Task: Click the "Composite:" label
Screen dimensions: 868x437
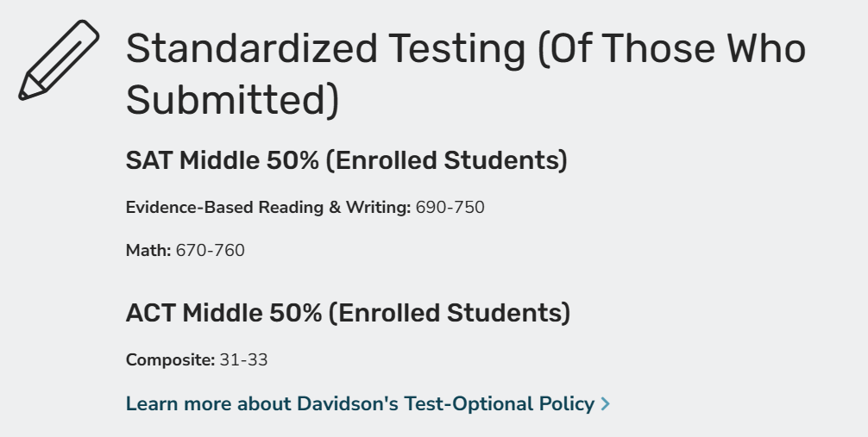Action: 170,360
